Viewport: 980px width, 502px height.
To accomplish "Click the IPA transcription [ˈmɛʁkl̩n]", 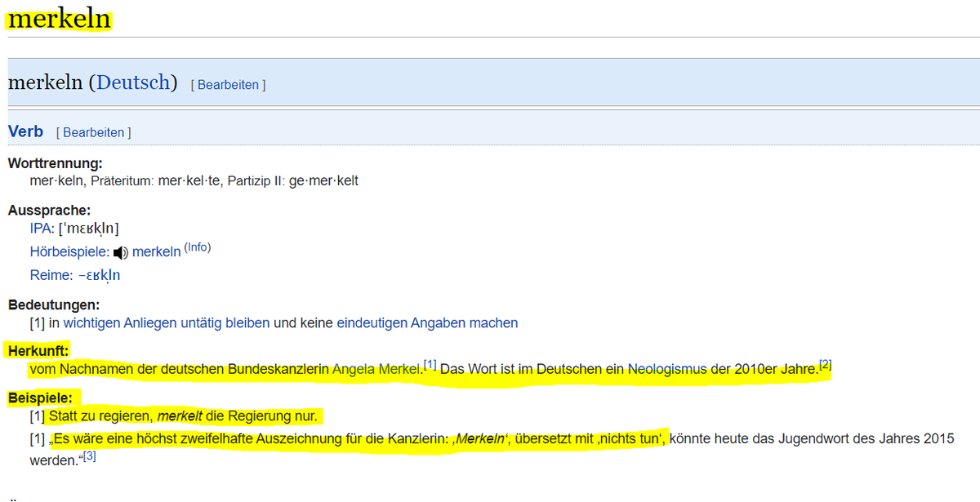I will (89, 229).
